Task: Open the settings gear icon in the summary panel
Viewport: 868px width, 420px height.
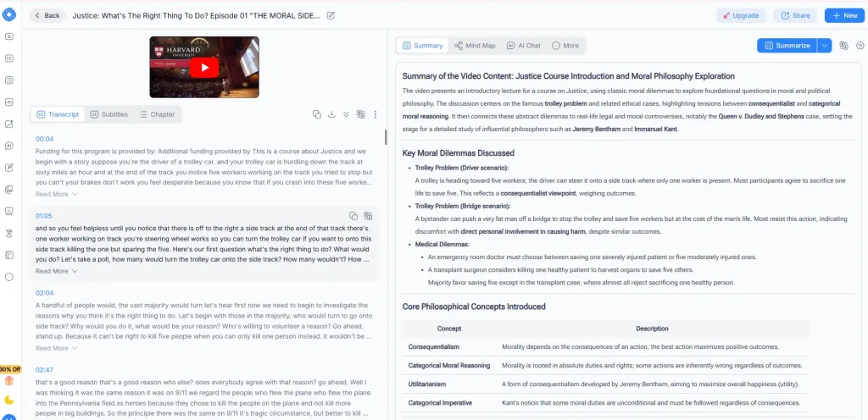Action: (860, 46)
